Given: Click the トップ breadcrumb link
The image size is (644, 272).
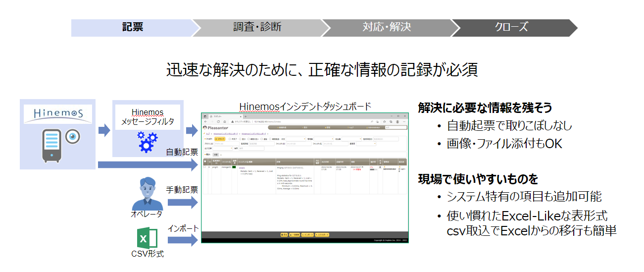Looking at the screenshot, I should click(208, 133).
